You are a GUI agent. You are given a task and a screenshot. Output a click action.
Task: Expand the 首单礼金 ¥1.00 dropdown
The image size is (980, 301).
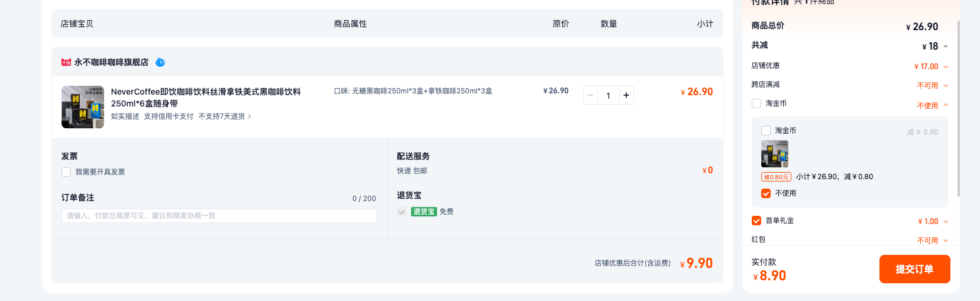[946, 222]
